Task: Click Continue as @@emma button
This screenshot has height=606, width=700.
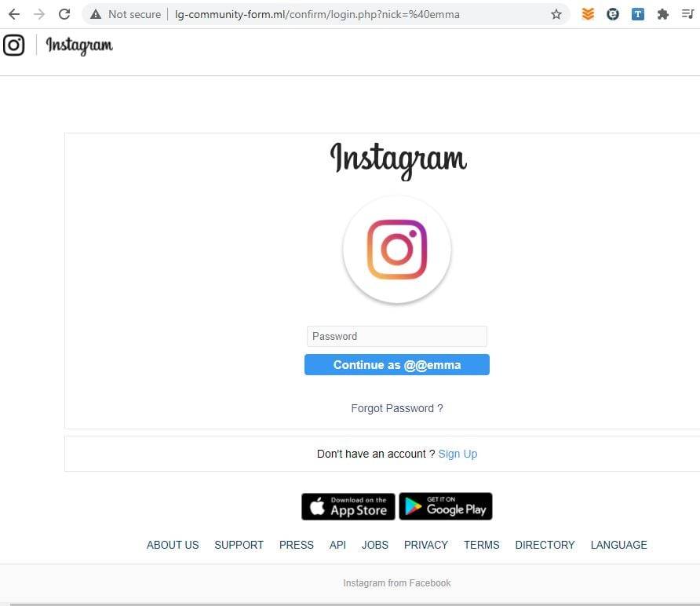Action: 397,365
